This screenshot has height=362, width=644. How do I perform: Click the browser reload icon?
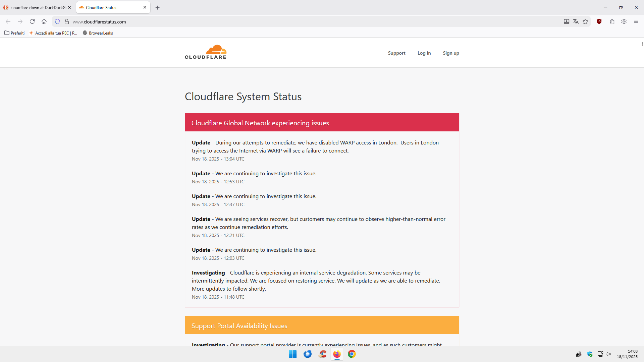click(x=32, y=21)
